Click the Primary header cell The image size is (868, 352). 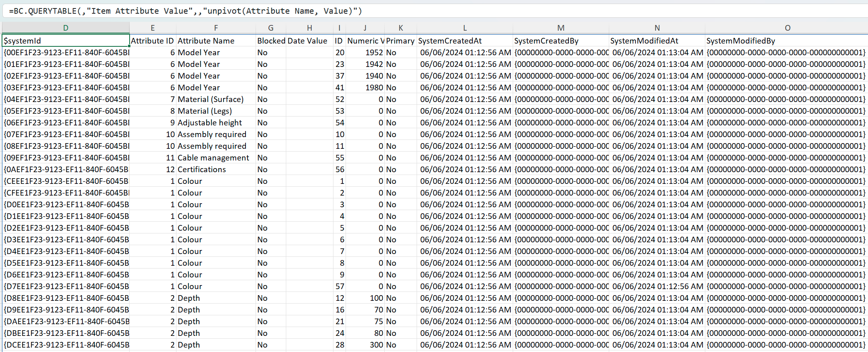tap(400, 41)
